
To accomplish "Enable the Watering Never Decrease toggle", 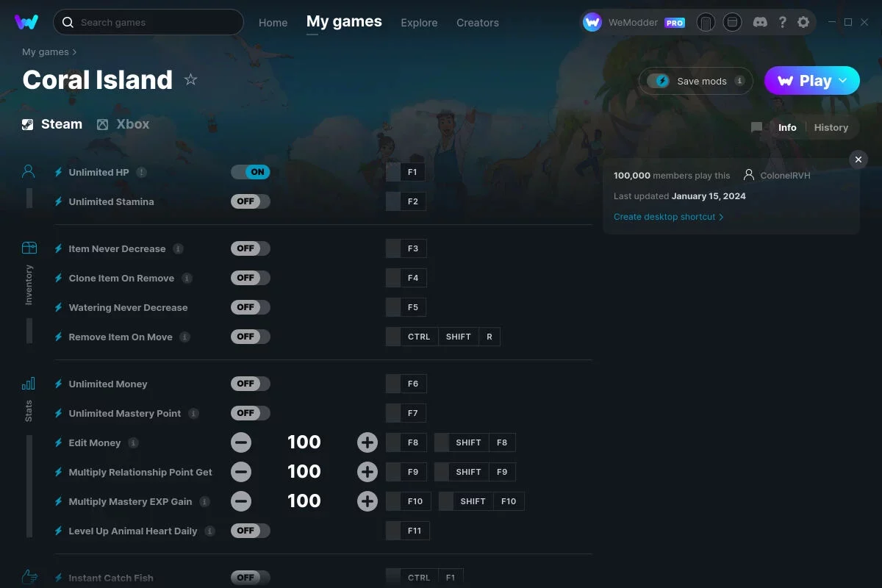I will click(251, 307).
